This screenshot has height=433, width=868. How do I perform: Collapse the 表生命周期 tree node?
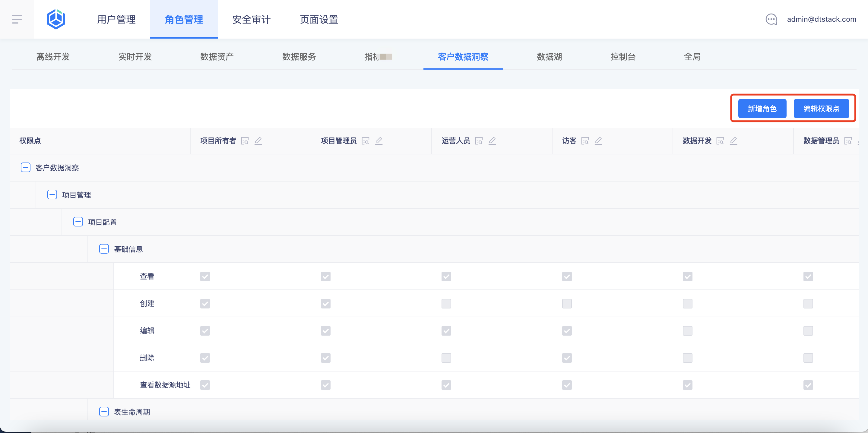point(104,412)
